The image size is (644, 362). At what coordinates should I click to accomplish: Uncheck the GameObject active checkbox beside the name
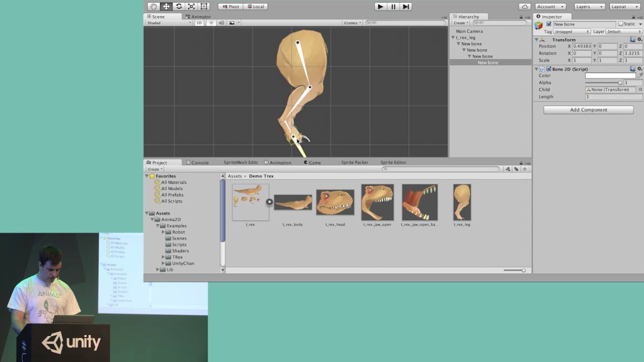pos(549,24)
